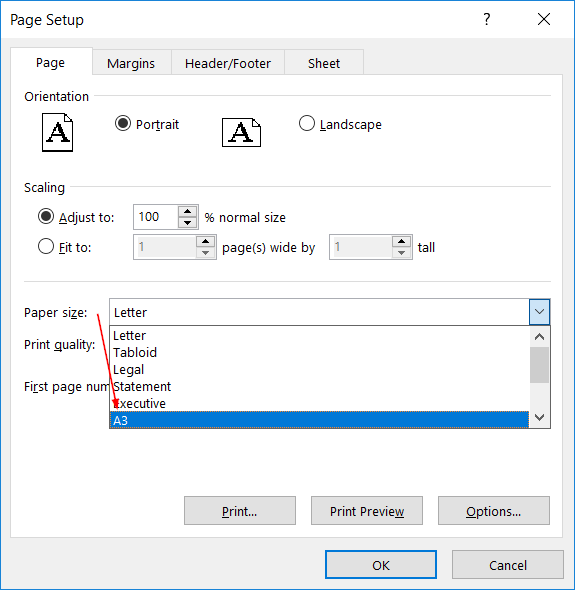Viewport: 575px width, 590px height.
Task: Confirm settings with the OK button
Action: (381, 565)
